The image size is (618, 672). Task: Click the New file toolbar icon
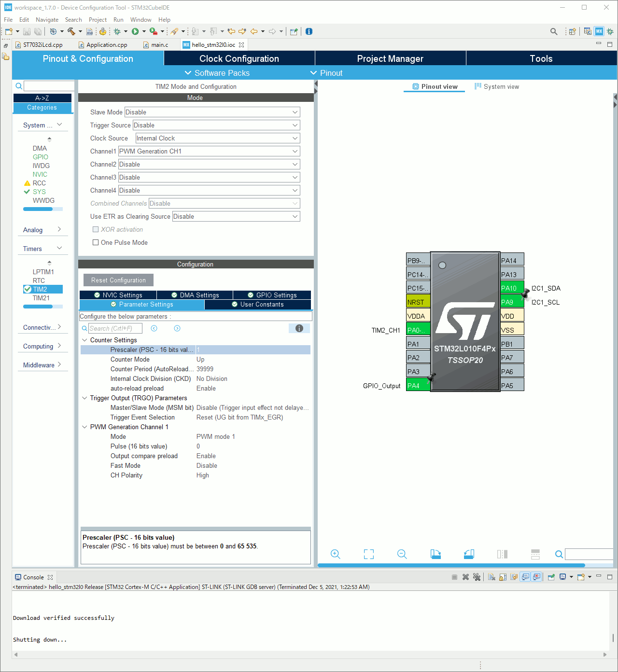tap(9, 31)
